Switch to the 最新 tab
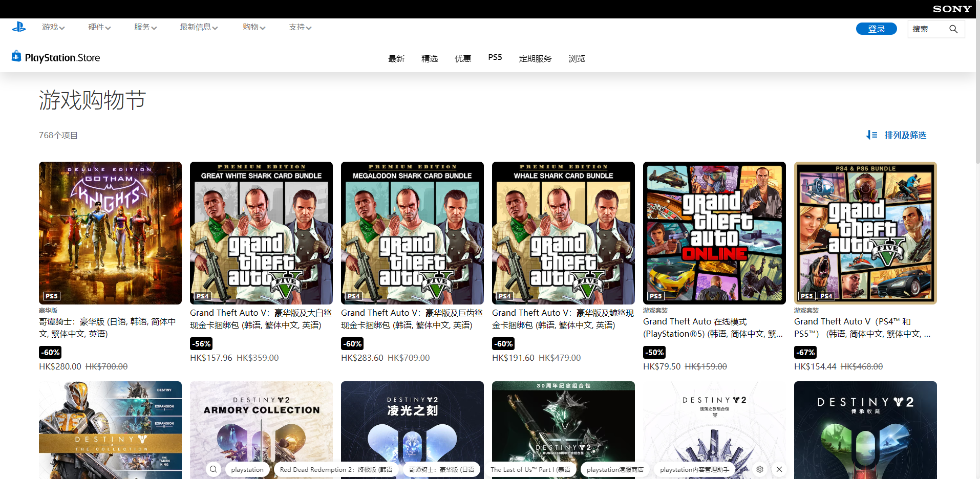 point(396,58)
